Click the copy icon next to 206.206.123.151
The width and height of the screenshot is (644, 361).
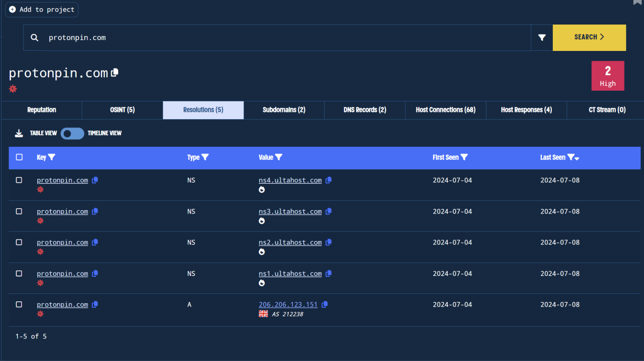point(326,304)
